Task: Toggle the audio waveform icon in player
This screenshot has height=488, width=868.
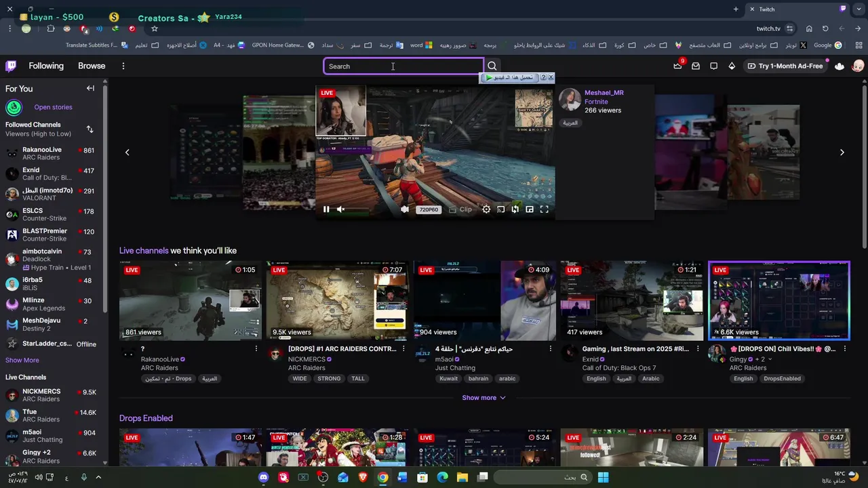Action: pos(405,209)
